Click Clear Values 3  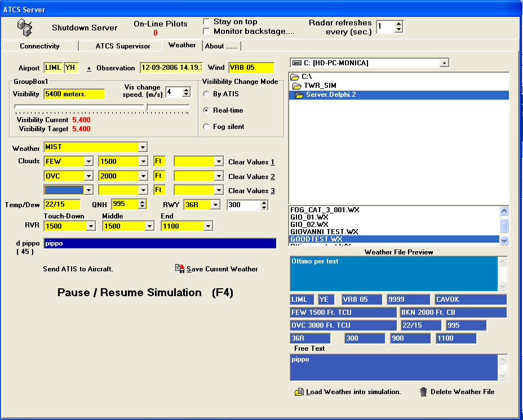[x=251, y=191]
